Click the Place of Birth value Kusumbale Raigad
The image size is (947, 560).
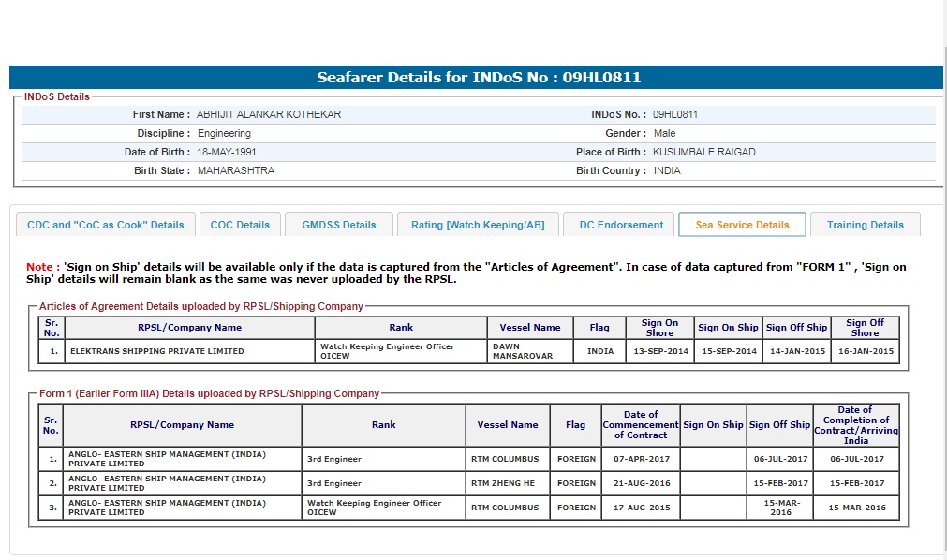[x=703, y=152]
